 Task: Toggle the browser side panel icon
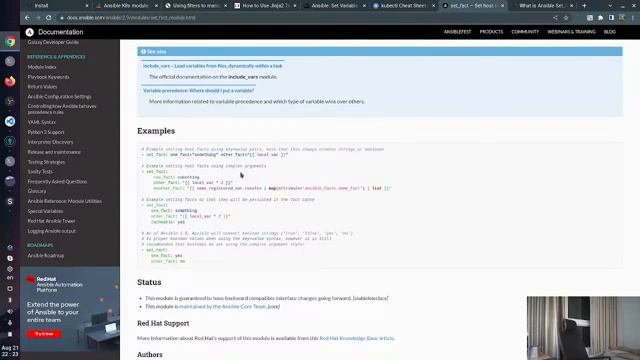611,18
